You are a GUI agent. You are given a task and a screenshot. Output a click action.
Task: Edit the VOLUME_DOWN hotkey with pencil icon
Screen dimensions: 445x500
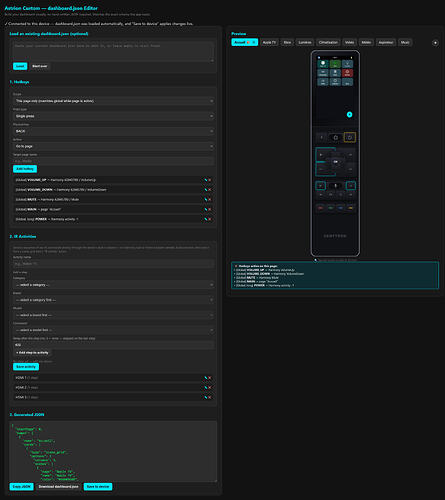pos(206,190)
